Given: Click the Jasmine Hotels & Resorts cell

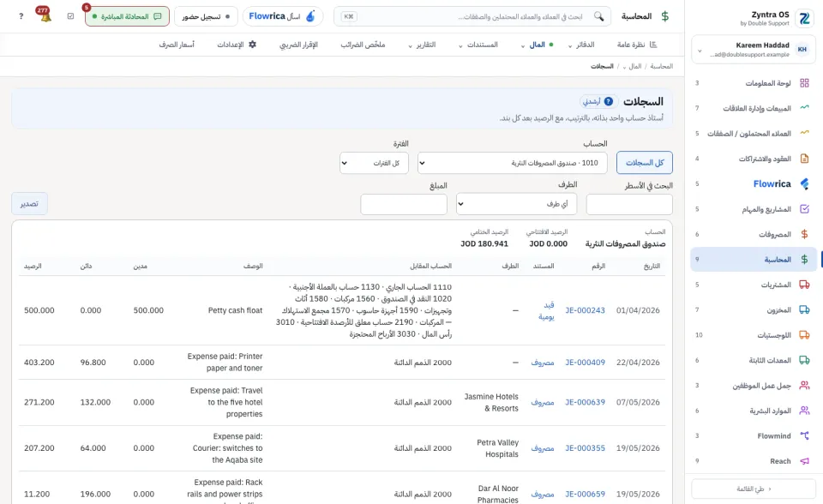Looking at the screenshot, I should click(x=490, y=402).
